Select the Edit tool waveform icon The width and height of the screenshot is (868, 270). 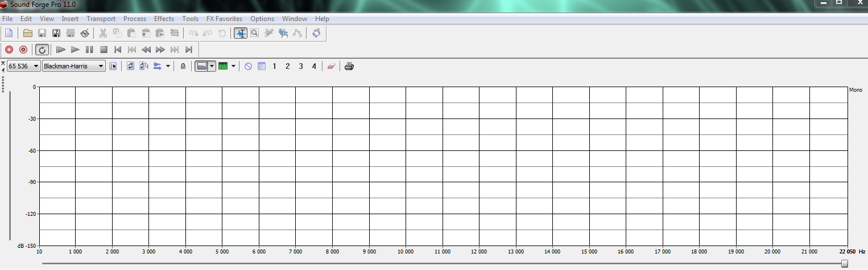pyautogui.click(x=241, y=33)
